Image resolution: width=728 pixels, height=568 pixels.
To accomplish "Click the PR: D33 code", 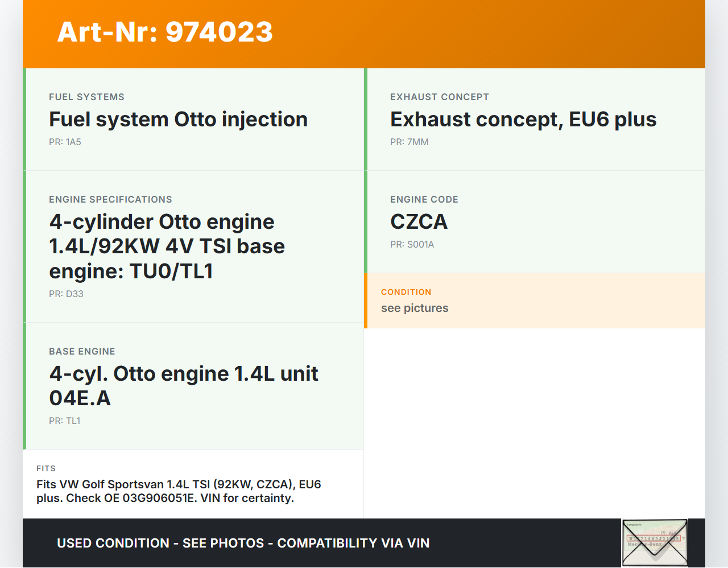I will [x=66, y=294].
